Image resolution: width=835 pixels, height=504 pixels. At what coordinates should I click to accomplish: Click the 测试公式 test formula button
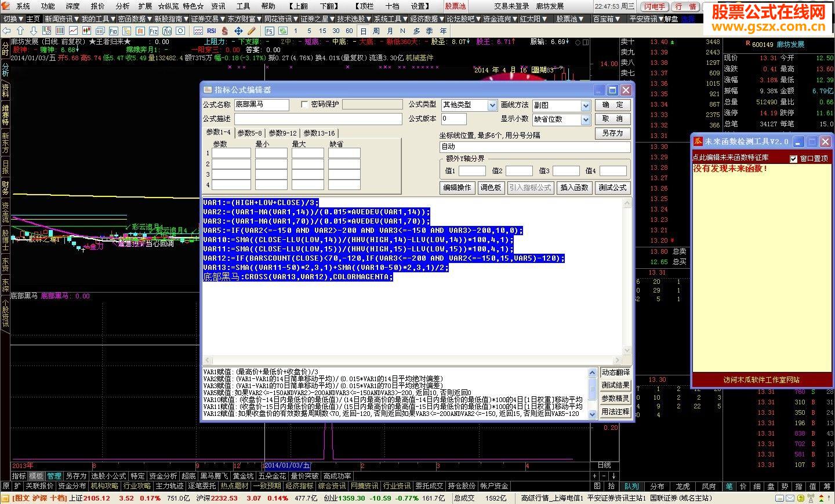(x=612, y=188)
